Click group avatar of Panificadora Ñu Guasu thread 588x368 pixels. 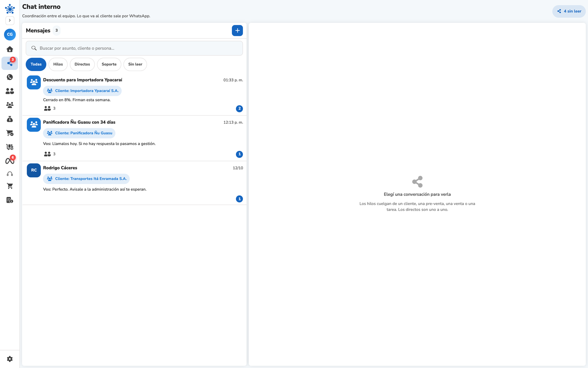[34, 125]
